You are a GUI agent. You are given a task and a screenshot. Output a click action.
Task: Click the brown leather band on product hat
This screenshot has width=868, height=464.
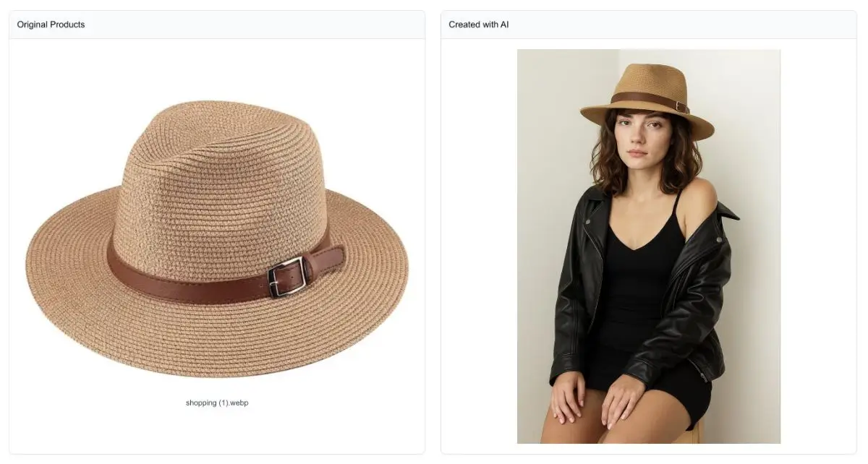tap(181, 283)
